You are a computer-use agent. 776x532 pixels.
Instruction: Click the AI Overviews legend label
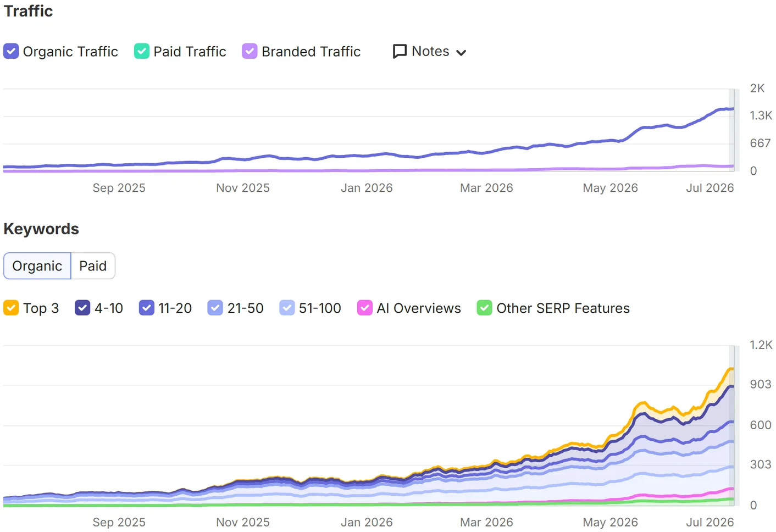419,308
